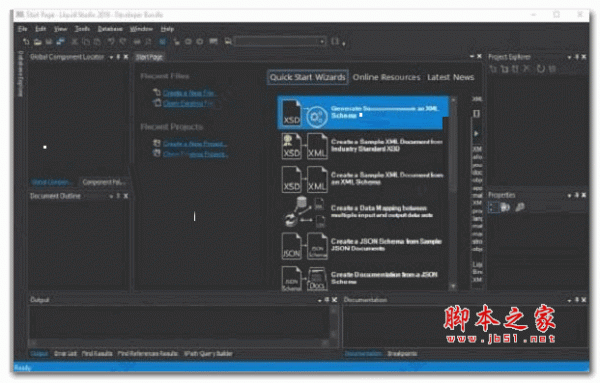This screenshot has width=600, height=383.
Task: Toggle auto-hide pin on Project Explorer
Action: pos(577,57)
